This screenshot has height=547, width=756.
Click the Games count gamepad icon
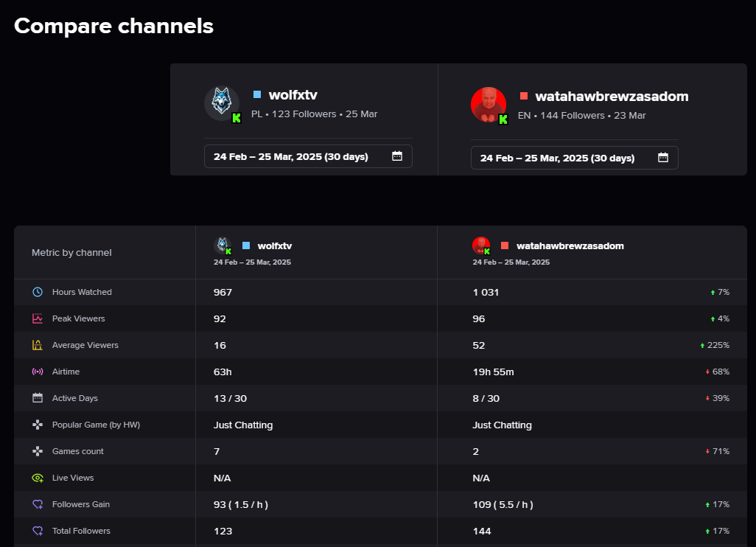coord(38,451)
